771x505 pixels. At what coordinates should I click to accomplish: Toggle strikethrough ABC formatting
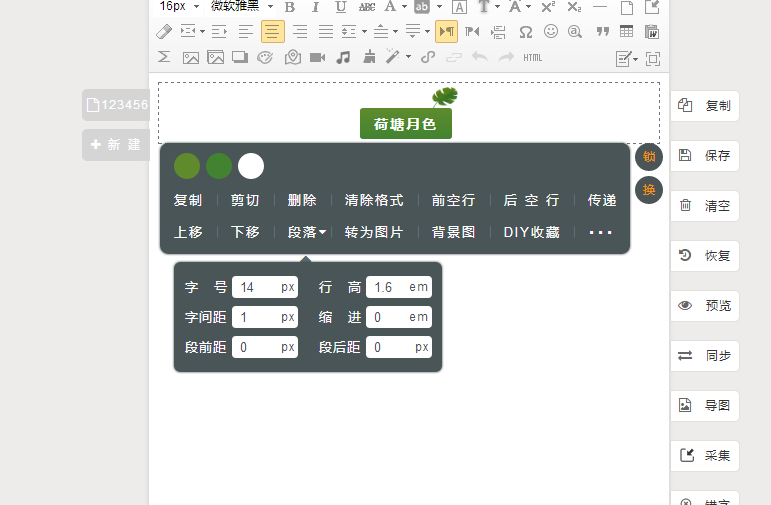tap(367, 7)
